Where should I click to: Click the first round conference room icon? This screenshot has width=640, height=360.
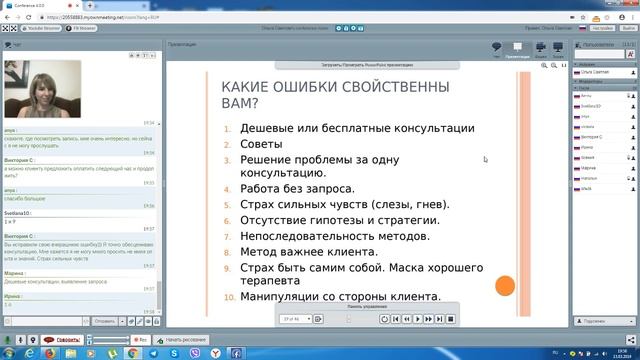point(338,28)
